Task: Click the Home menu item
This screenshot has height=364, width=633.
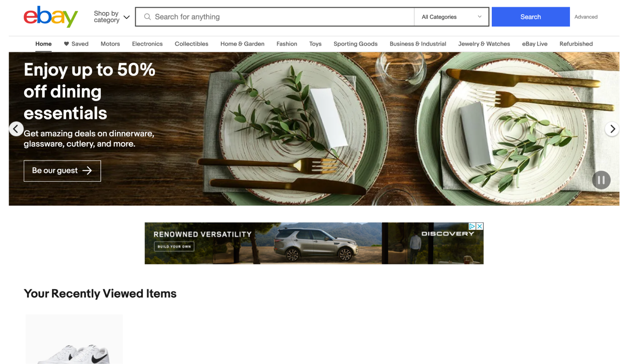Action: point(43,43)
